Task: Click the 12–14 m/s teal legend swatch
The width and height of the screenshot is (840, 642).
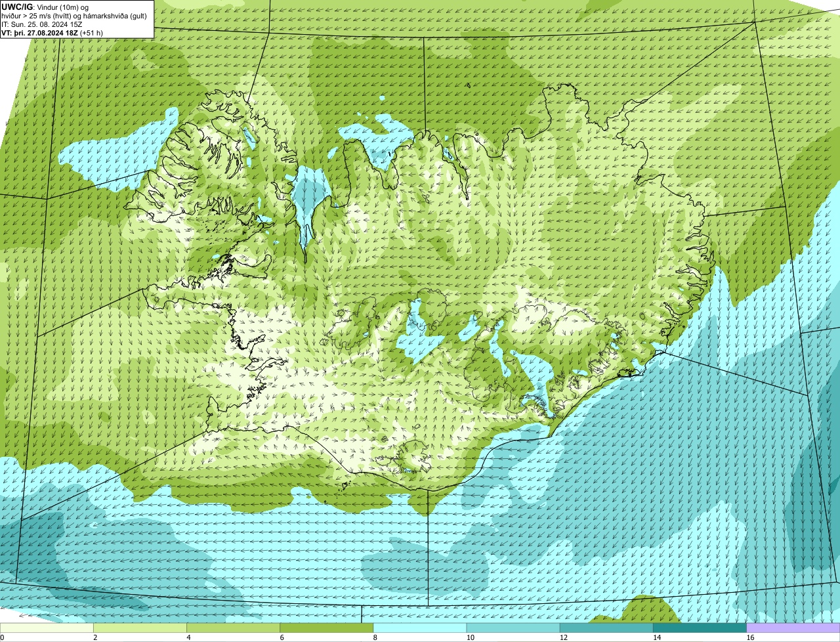Action: pyautogui.click(x=606, y=628)
